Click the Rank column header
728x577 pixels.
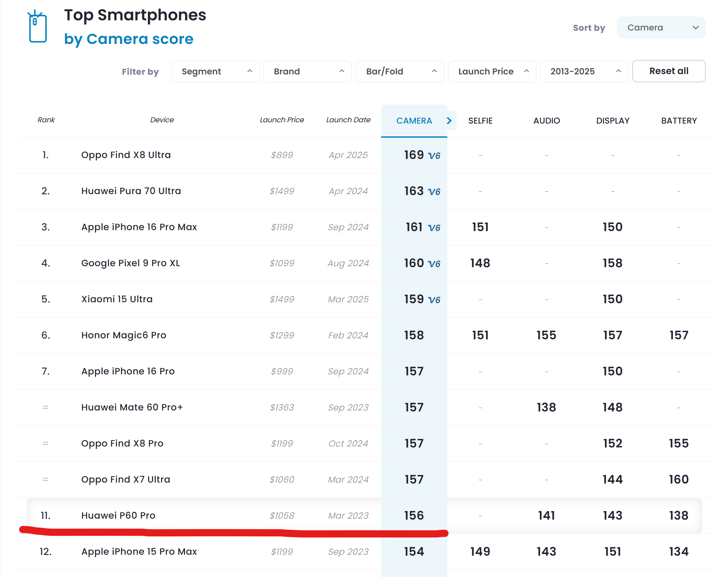click(x=46, y=120)
